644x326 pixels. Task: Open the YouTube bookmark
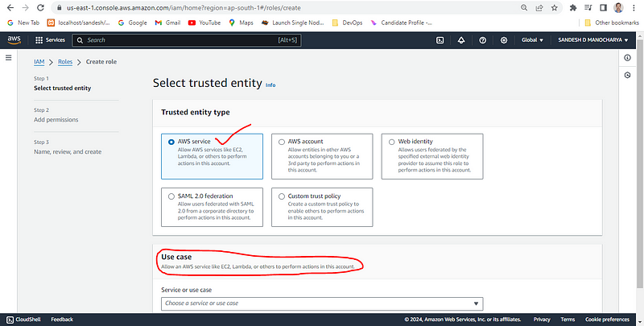coord(204,23)
